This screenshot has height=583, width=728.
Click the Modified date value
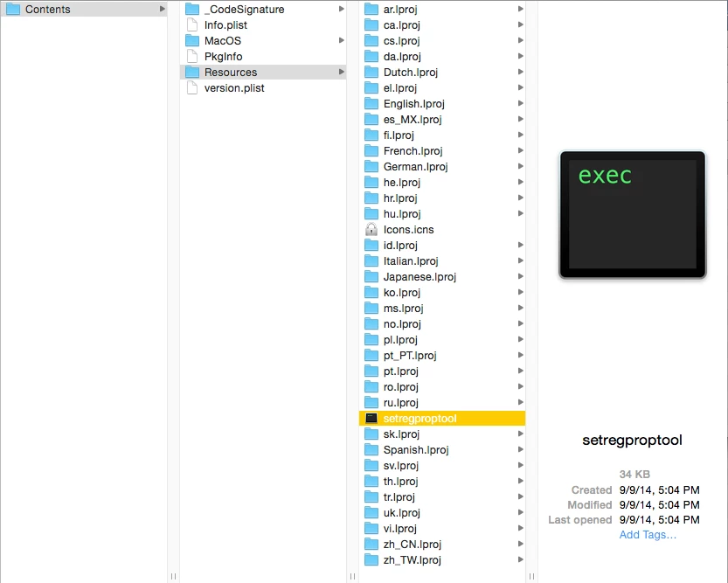[x=659, y=505]
